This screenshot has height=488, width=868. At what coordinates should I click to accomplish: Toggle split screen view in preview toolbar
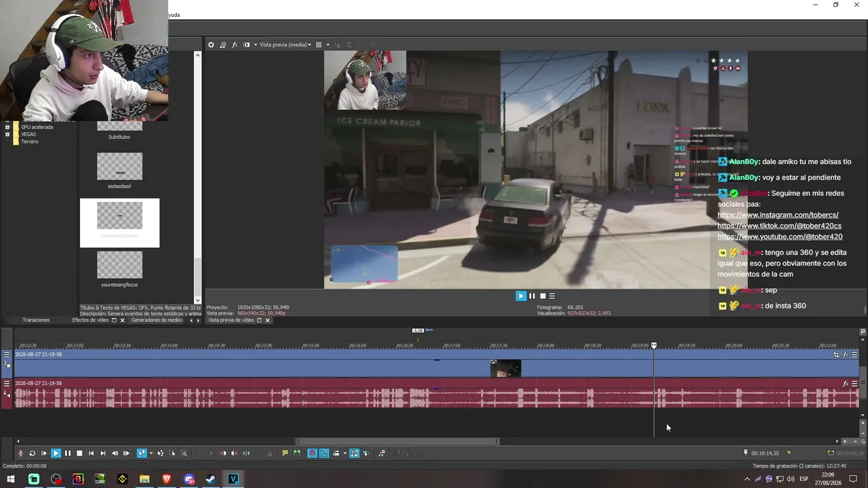[x=246, y=45]
